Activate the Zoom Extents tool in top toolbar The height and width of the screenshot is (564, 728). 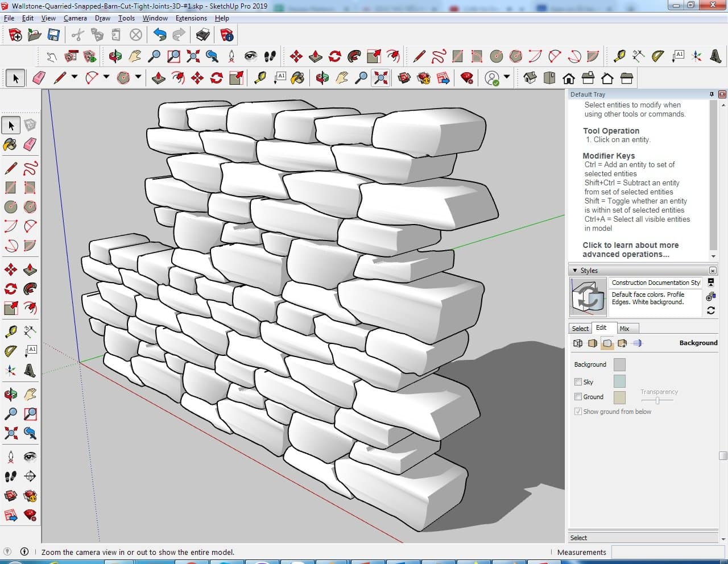[x=380, y=78]
